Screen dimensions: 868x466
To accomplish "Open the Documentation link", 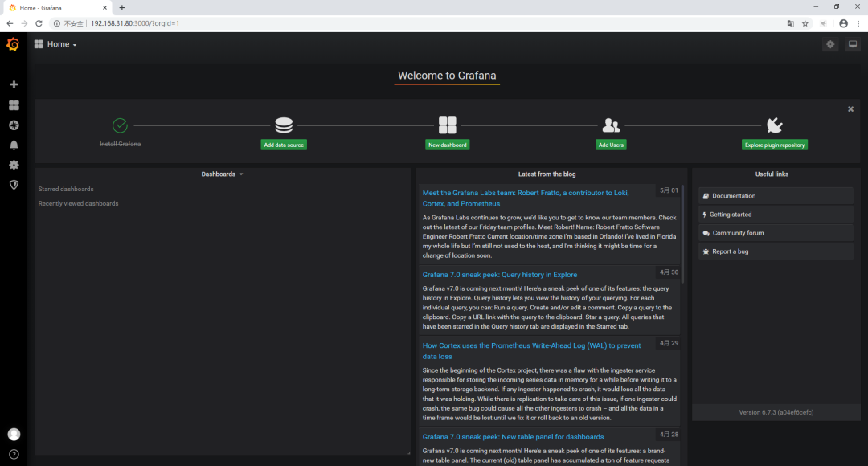I will coord(776,196).
